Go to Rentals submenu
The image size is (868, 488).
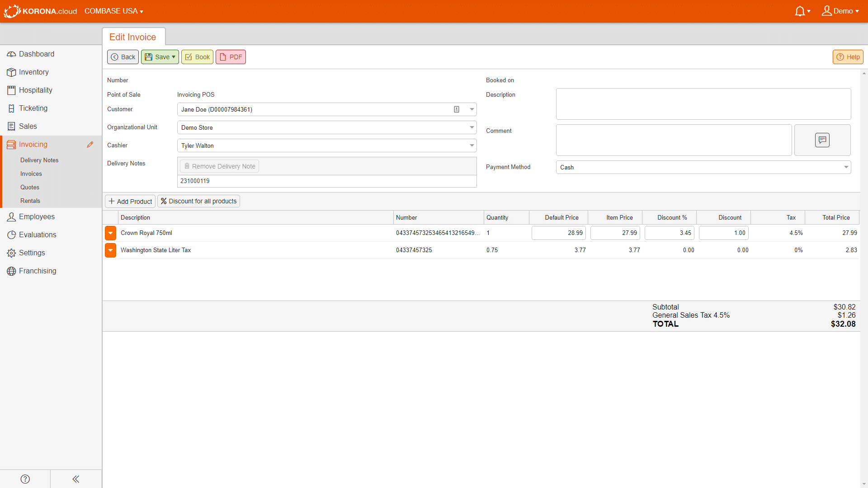click(30, 201)
